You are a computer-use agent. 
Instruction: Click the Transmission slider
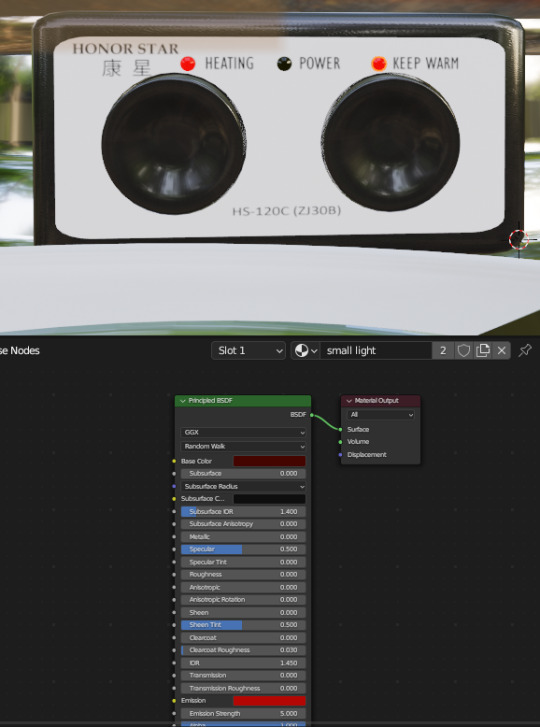pos(243,676)
